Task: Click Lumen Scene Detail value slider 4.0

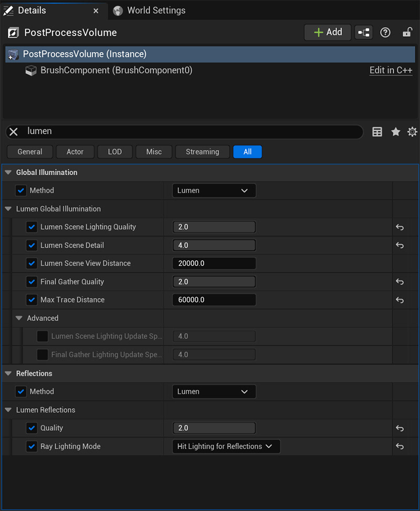Action: tap(214, 246)
